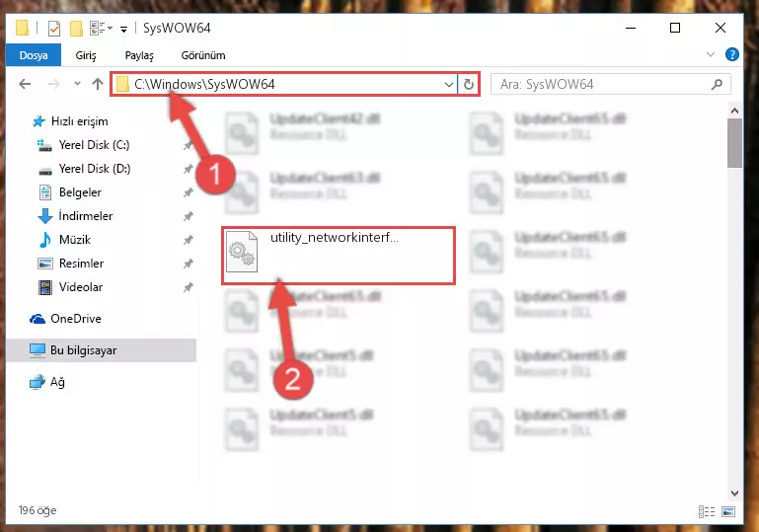Open Customize Quick Access Toolbar dropdown
Viewport: 759px width, 532px height.
[x=124, y=30]
